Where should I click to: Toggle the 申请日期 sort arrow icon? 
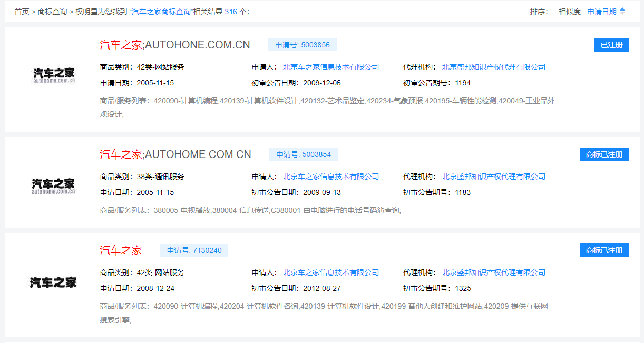point(622,11)
